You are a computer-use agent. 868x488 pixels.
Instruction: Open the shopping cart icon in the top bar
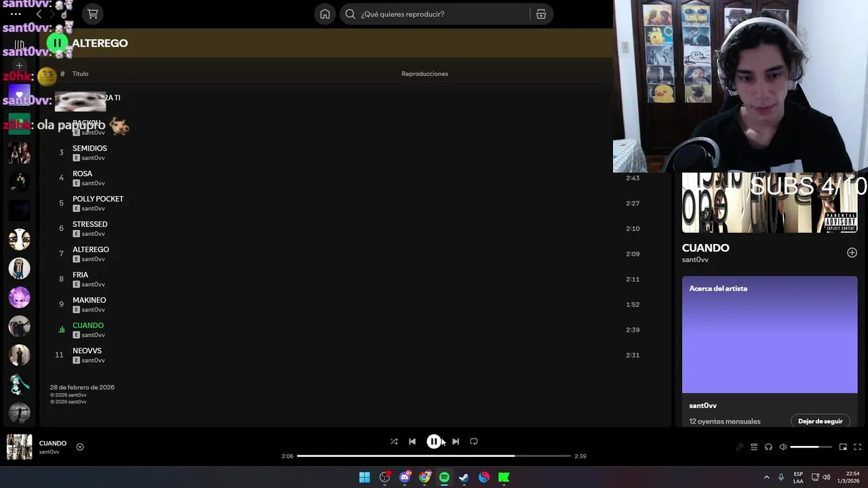(x=93, y=14)
